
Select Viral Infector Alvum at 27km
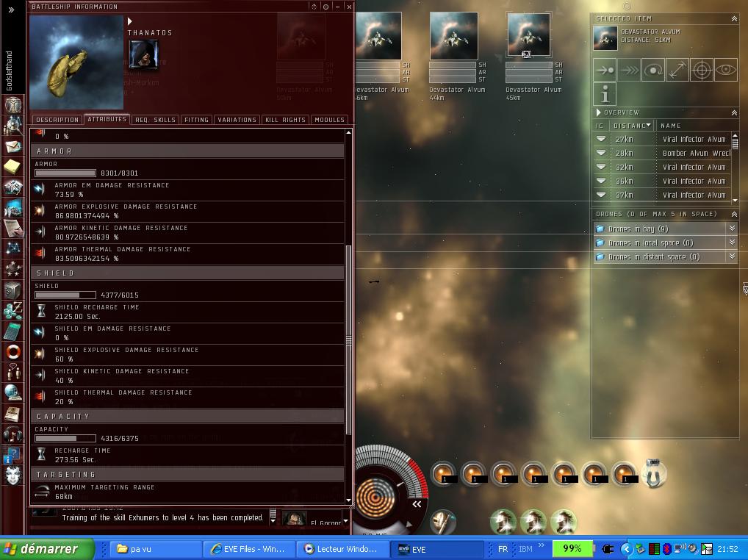tap(661, 140)
